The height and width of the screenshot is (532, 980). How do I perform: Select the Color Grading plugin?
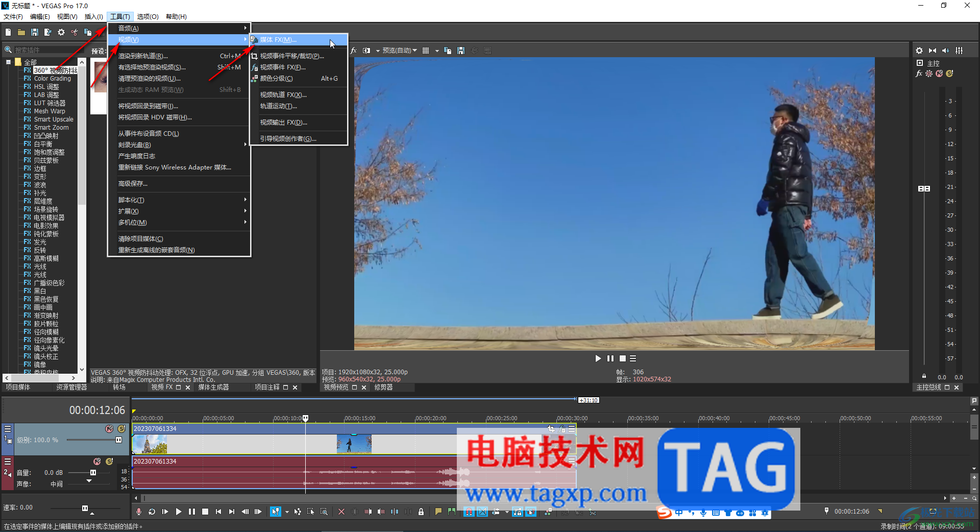pyautogui.click(x=52, y=78)
